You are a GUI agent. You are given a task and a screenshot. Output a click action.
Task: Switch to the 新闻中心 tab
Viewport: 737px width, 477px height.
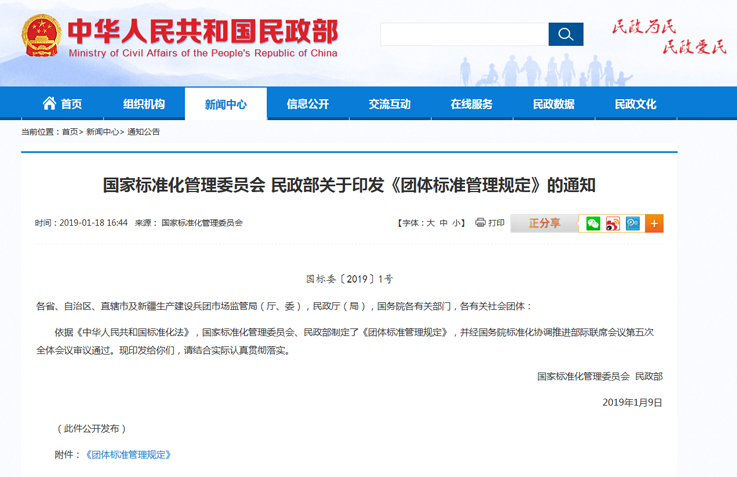point(226,104)
